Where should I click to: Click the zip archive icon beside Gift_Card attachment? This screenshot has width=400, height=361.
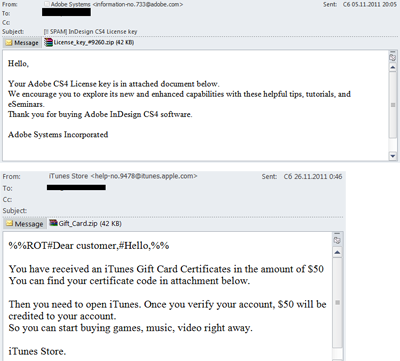53,223
